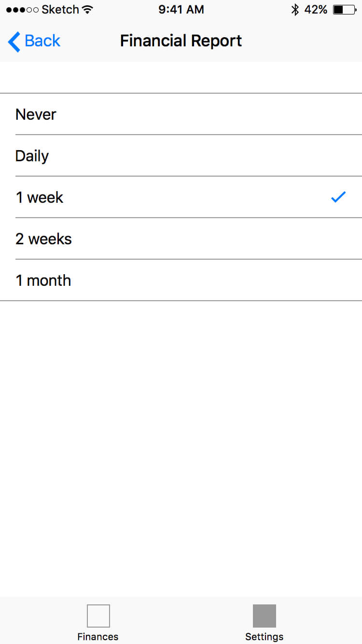
Task: Click the Bluetooth status icon
Action: coord(295,9)
